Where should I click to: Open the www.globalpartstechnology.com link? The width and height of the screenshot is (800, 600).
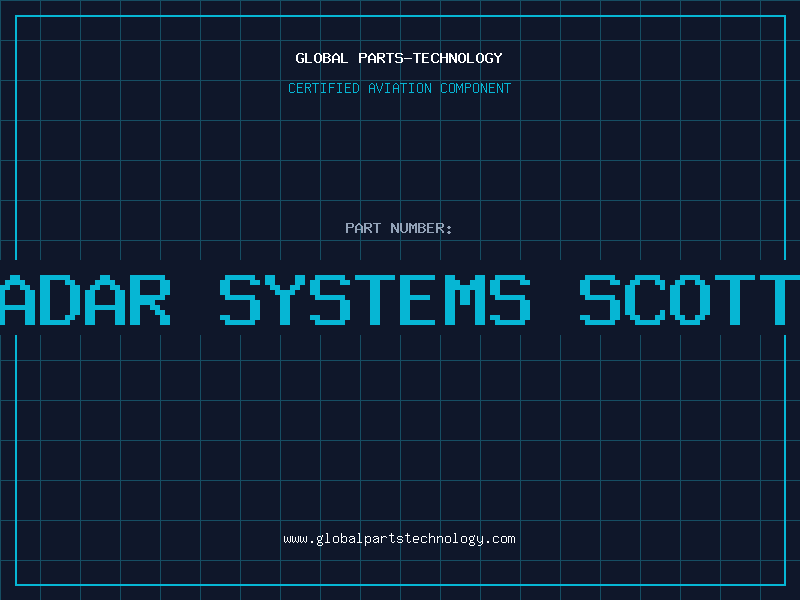pos(399,539)
